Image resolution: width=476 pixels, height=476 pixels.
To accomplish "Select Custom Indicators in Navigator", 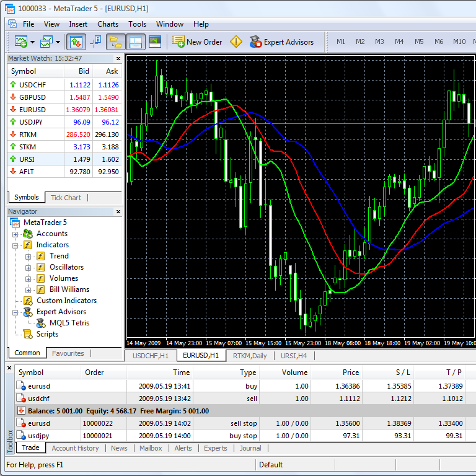I will (66, 301).
